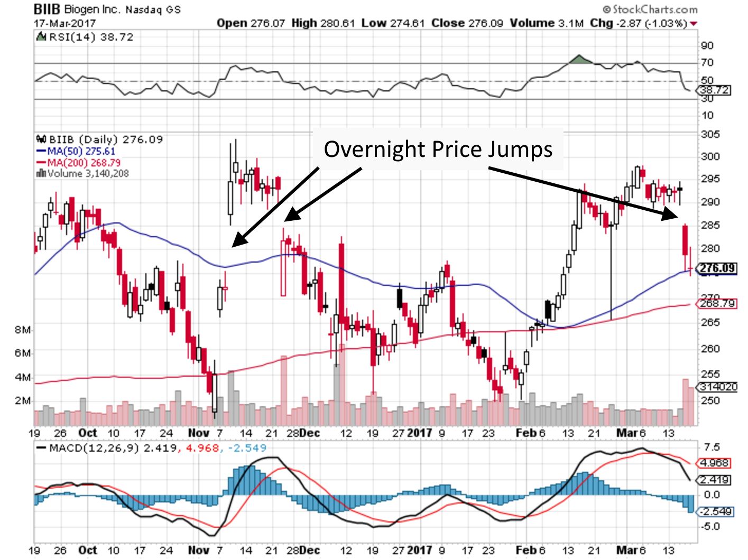Click the RSI(14) 38.72 legend text

(91, 37)
